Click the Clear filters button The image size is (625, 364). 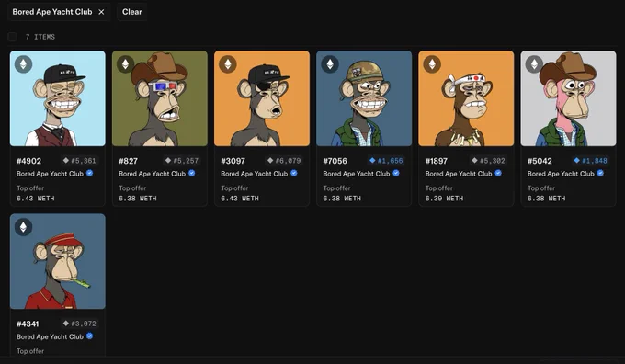point(132,12)
